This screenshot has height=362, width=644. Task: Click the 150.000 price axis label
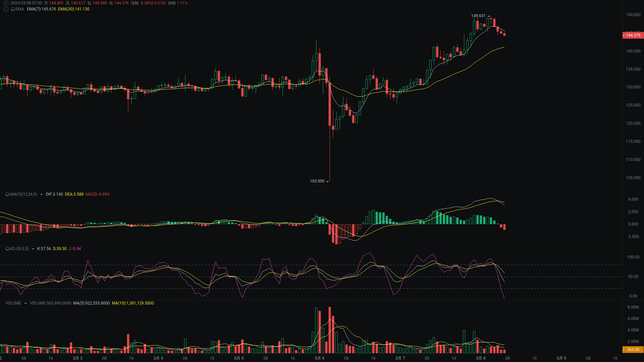pos(633,15)
